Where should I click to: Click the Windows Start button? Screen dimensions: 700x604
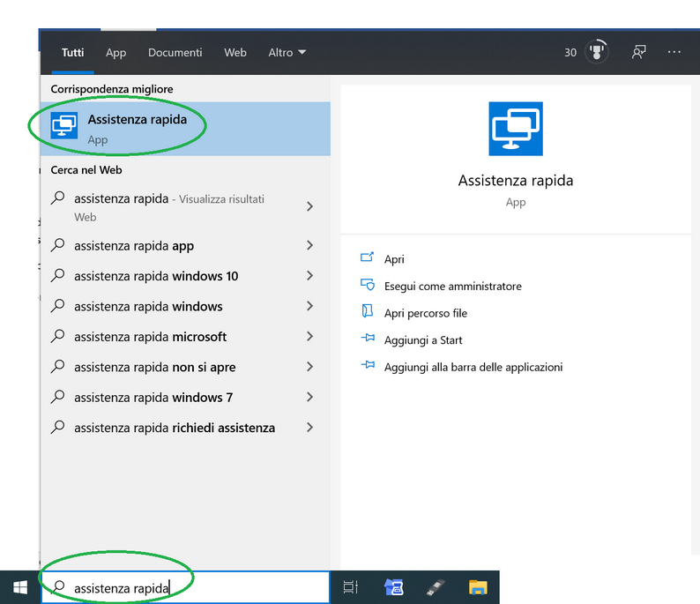click(x=20, y=587)
